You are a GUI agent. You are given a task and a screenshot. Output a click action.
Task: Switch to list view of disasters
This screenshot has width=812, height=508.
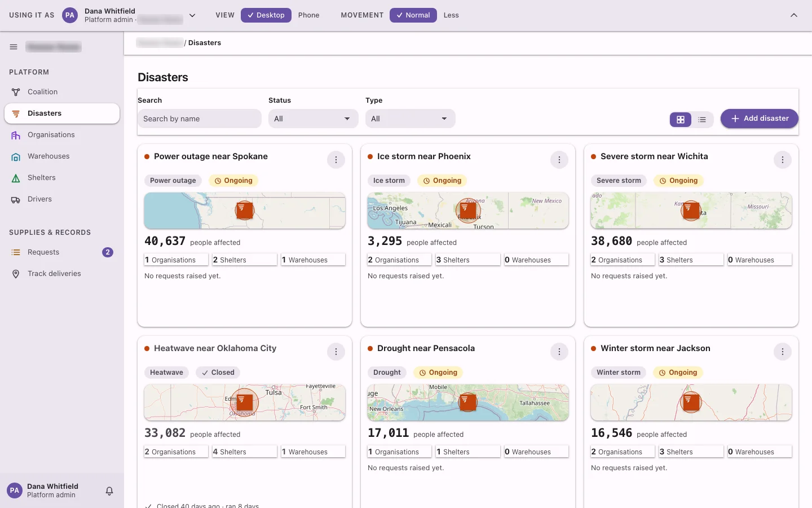click(702, 120)
